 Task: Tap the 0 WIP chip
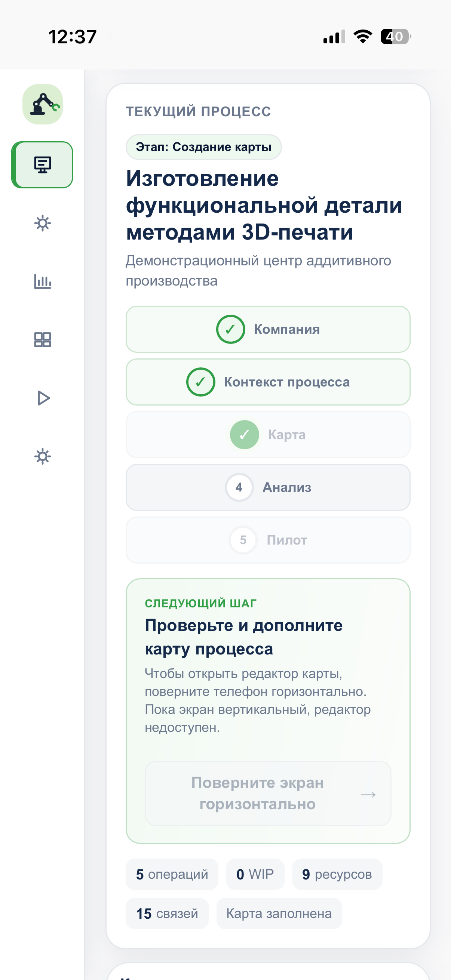pos(255,874)
